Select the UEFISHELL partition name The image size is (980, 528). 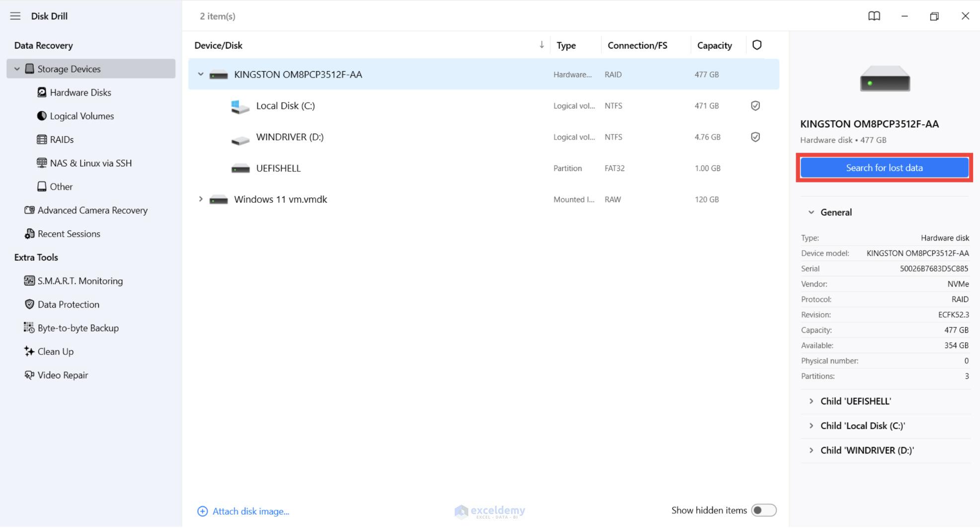click(278, 168)
